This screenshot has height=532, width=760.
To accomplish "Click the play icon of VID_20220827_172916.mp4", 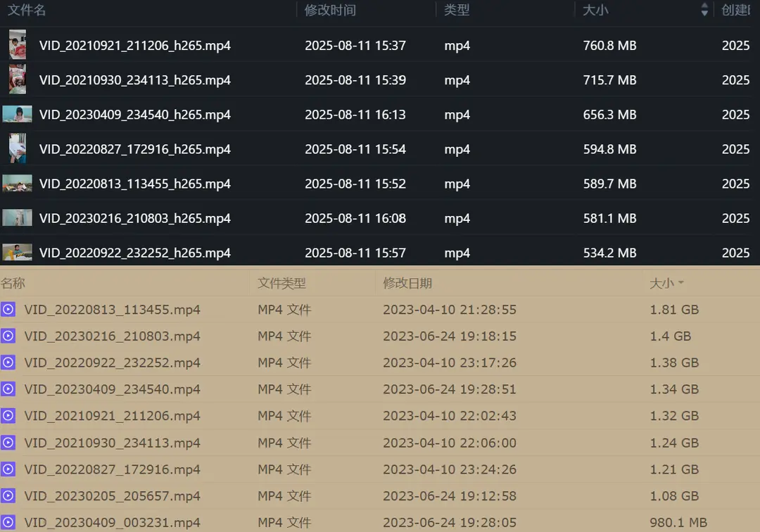I will coord(8,469).
